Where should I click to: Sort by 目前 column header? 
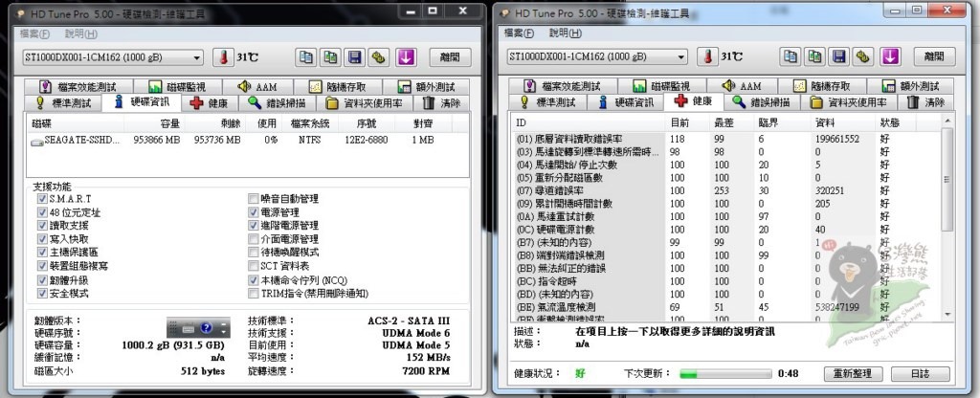[687, 122]
